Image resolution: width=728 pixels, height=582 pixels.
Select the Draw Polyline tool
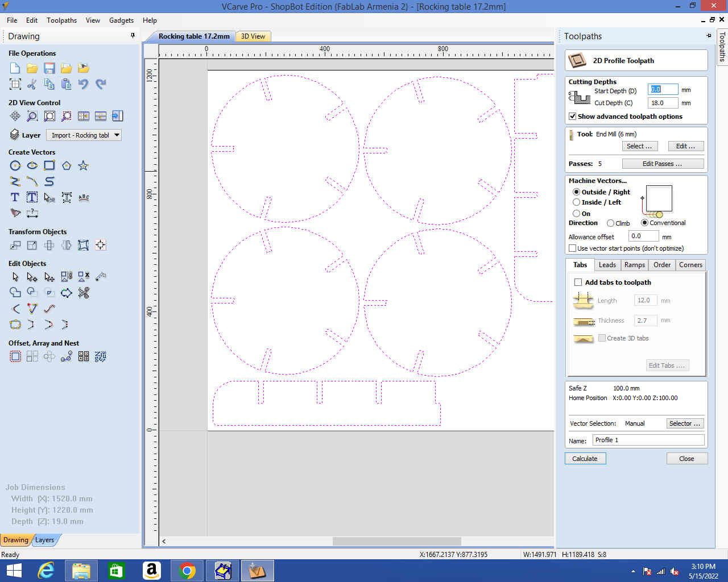click(15, 181)
